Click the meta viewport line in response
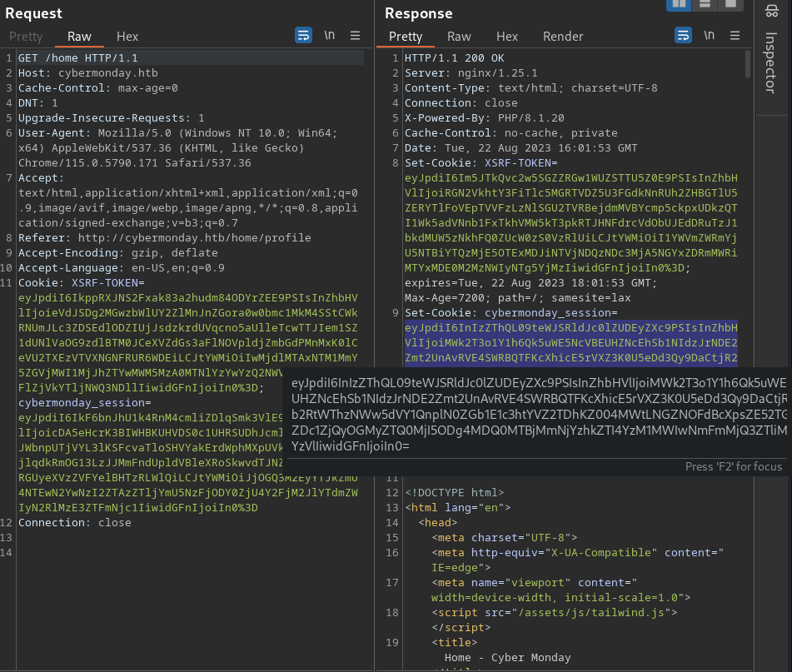792x672 pixels. point(560,590)
